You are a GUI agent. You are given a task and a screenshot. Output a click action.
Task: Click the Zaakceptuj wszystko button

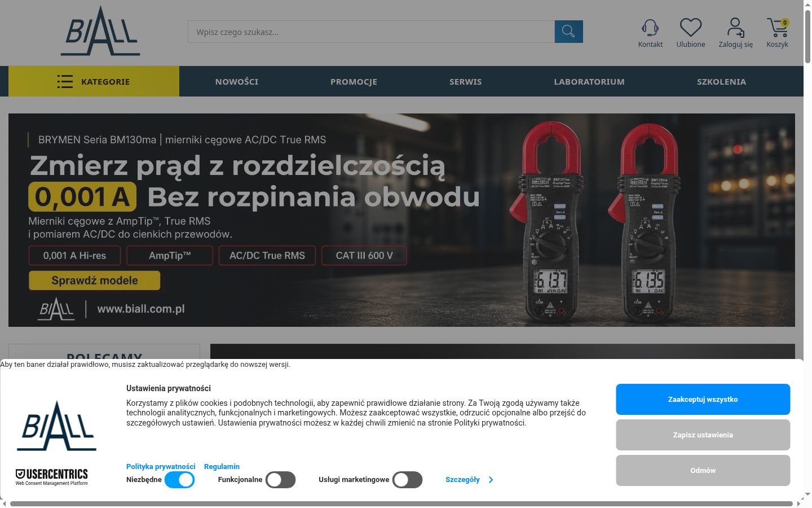click(x=703, y=399)
